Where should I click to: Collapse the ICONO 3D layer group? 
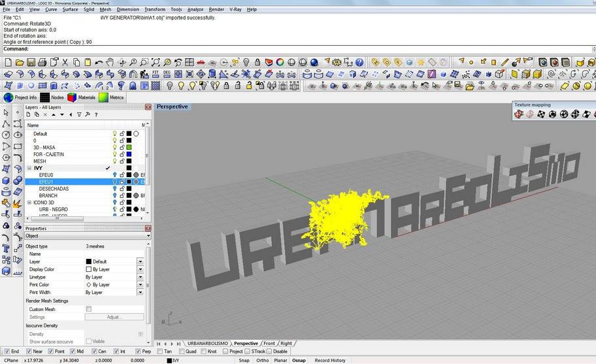click(29, 203)
